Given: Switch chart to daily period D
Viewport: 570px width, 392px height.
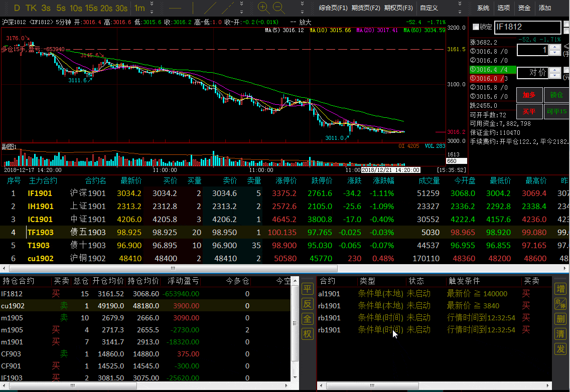Looking at the screenshot, I should (17, 8).
